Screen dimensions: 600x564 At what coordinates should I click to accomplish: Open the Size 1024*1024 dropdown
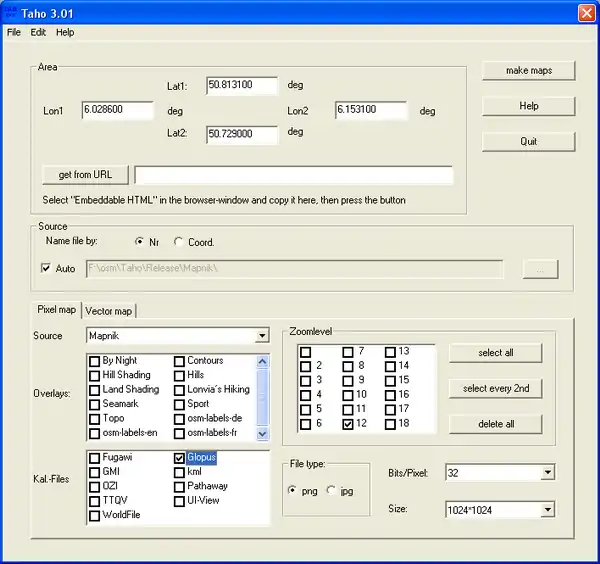[546, 510]
